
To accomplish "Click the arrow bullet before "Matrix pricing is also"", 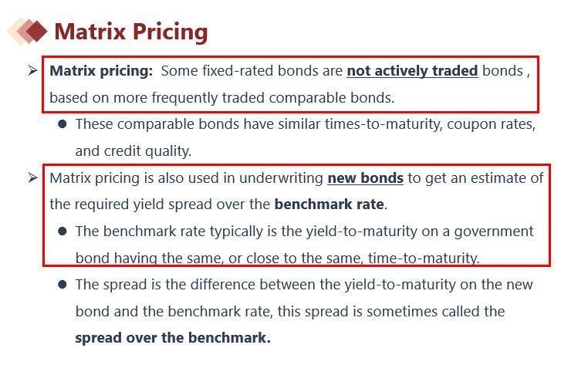I will (x=32, y=178).
